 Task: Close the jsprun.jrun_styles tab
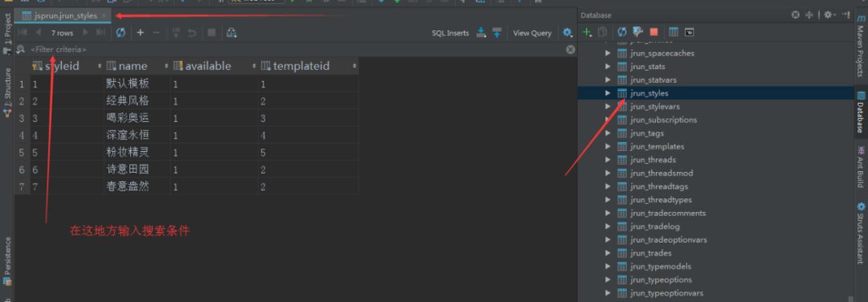[x=104, y=15]
